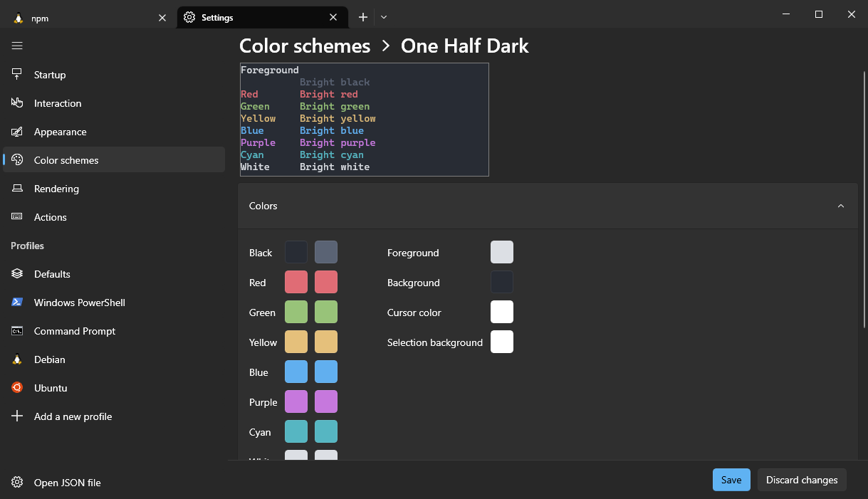Image resolution: width=868 pixels, height=499 pixels.
Task: Close the Settings tab
Action: (x=333, y=17)
